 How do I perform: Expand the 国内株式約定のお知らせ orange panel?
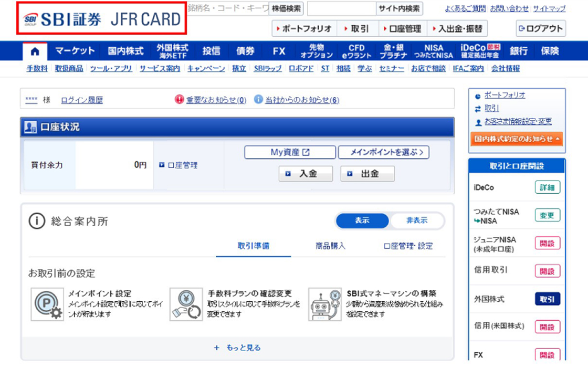point(517,139)
